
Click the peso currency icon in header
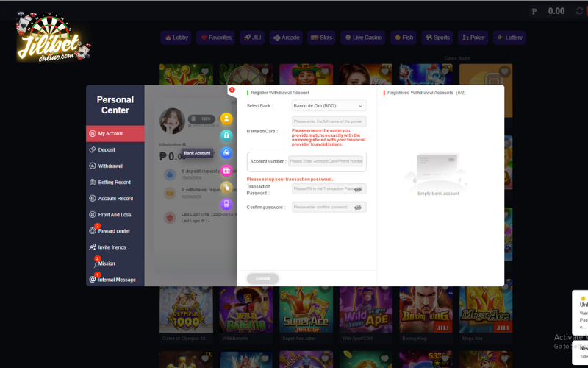(x=534, y=11)
